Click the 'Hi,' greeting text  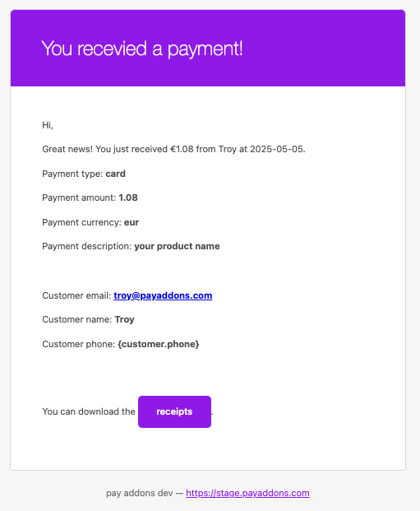click(48, 125)
